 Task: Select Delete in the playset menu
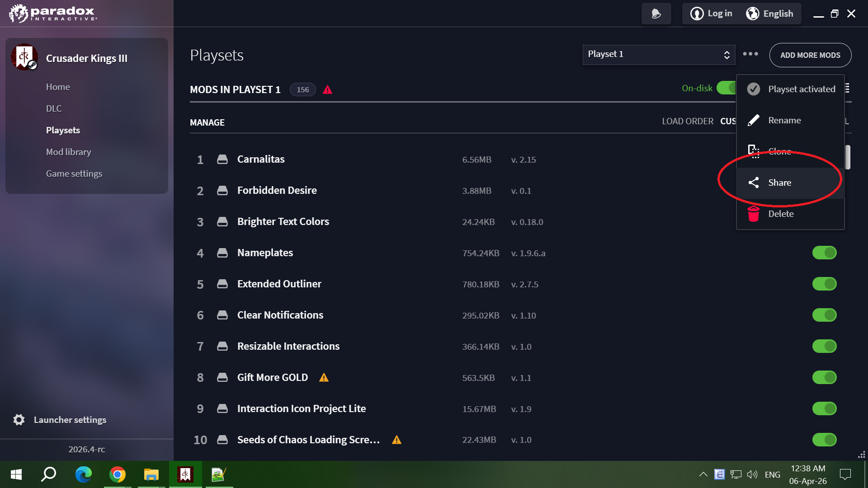coord(790,214)
